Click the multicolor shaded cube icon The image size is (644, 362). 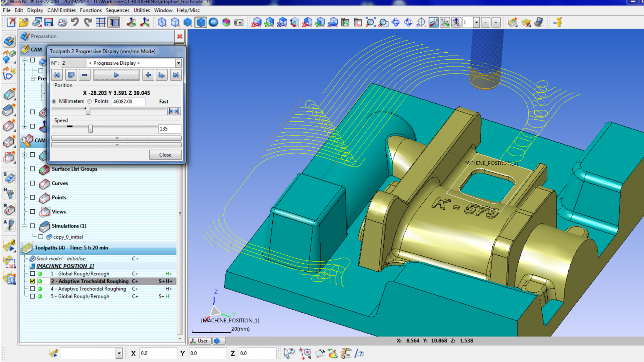(226, 22)
